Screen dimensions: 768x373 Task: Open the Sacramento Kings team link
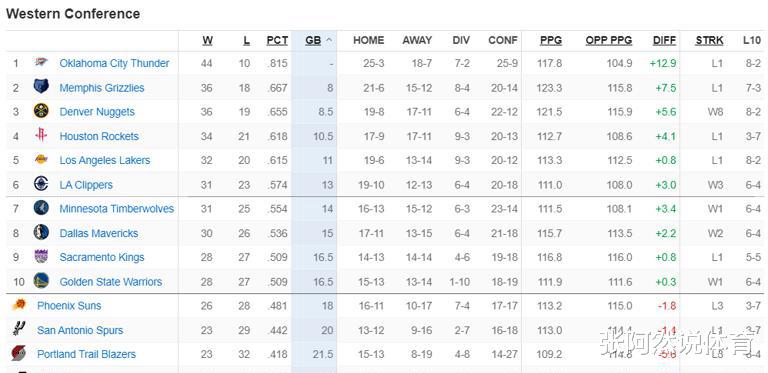(102, 257)
